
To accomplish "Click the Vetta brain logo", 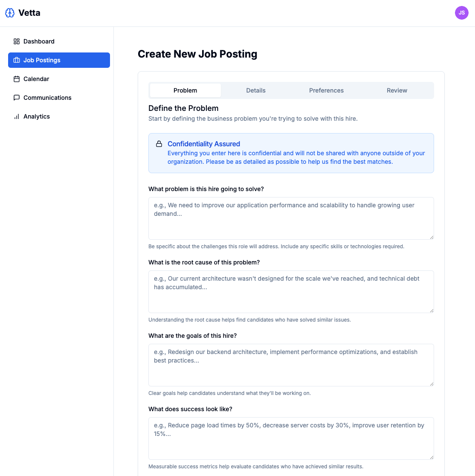I will coord(9,13).
